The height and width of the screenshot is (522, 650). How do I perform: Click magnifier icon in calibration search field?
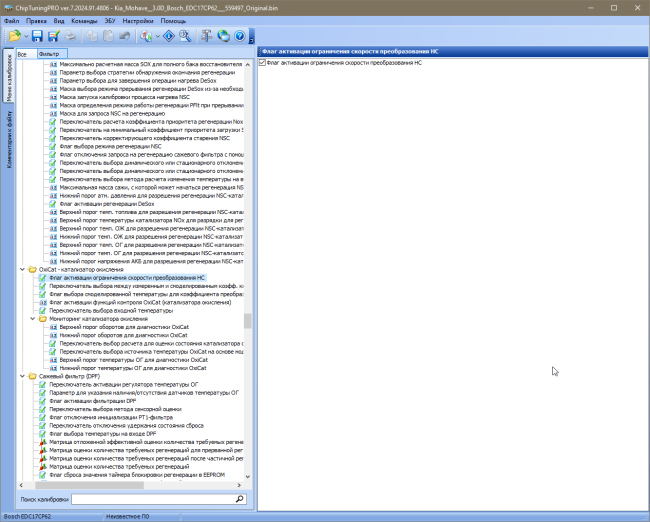240,499
